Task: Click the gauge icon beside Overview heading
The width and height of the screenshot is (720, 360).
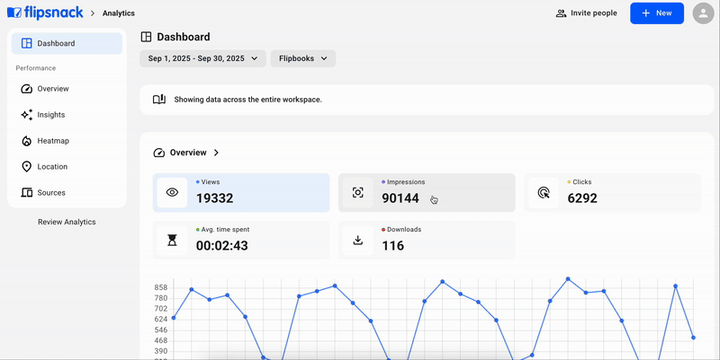Action: [x=159, y=152]
